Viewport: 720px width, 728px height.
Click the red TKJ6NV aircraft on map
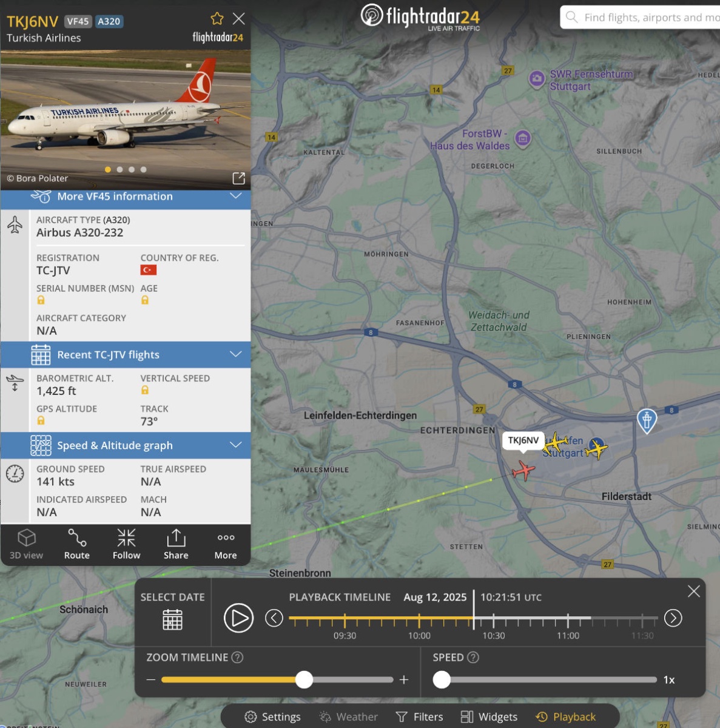click(523, 470)
